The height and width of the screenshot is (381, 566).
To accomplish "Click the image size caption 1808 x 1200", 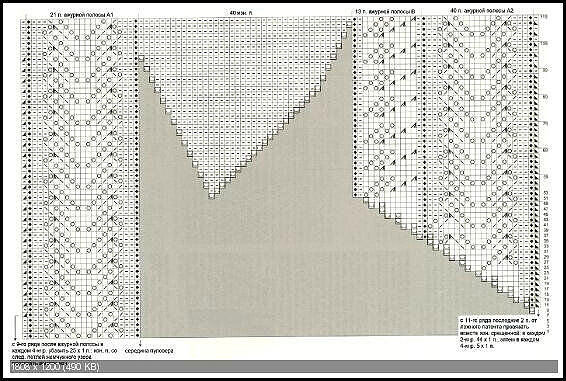I will point(55,367).
